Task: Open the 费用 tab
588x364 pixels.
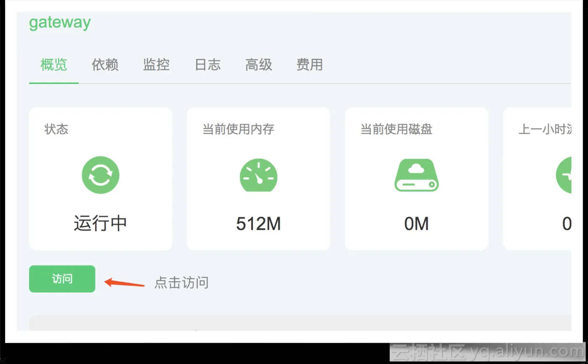Action: (310, 65)
